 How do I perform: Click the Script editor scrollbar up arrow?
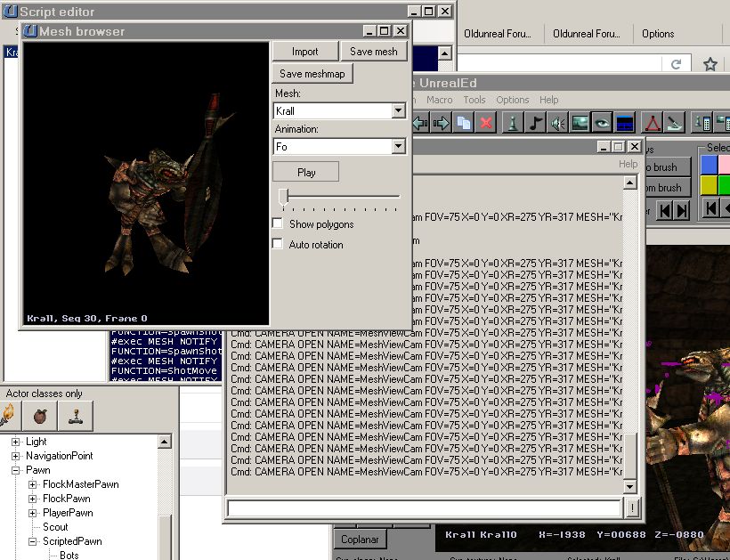(444, 53)
